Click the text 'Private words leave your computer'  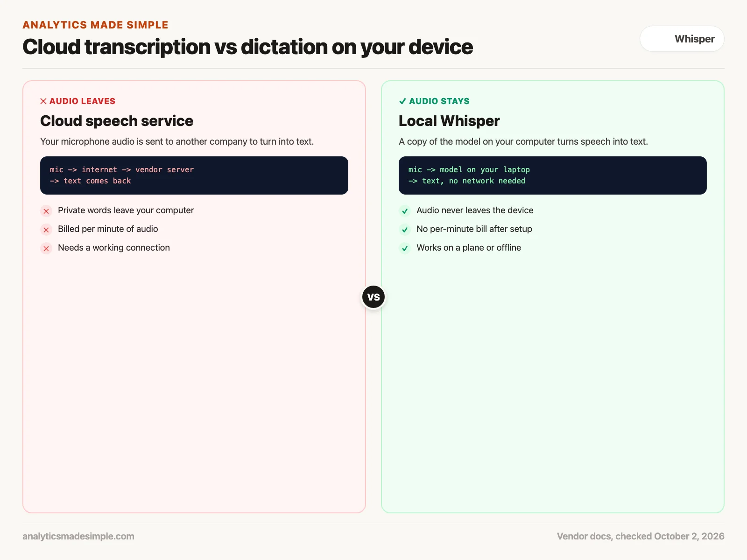(x=126, y=210)
